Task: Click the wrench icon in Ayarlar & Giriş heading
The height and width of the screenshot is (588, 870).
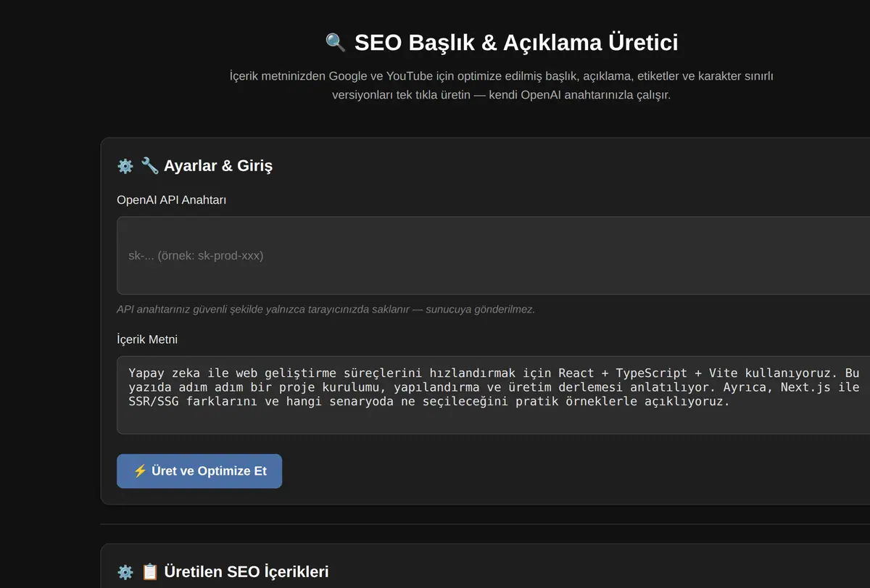Action: point(150,165)
